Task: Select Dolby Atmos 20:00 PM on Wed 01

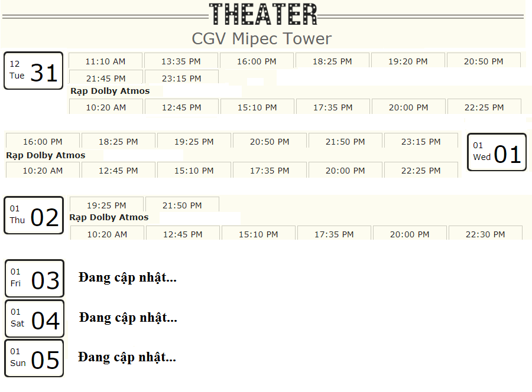Action: coord(345,170)
